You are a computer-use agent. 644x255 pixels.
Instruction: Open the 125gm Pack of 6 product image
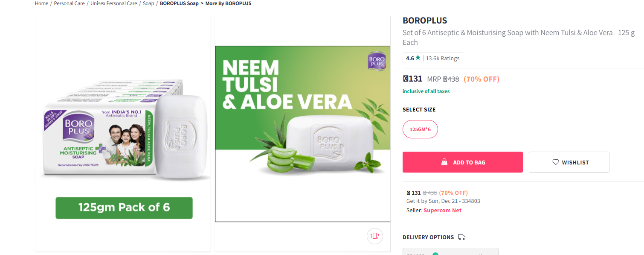(123, 134)
